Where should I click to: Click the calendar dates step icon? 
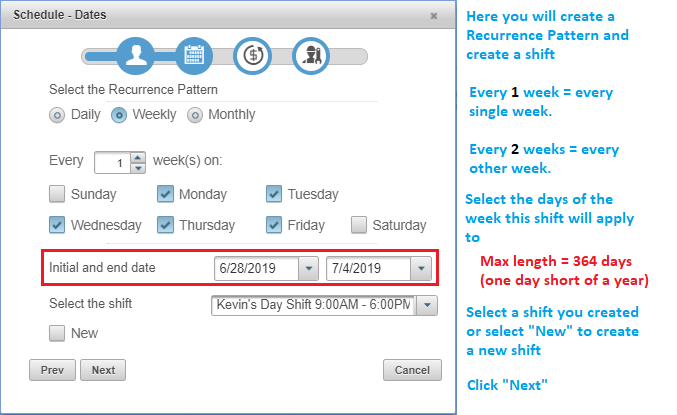pyautogui.click(x=194, y=56)
